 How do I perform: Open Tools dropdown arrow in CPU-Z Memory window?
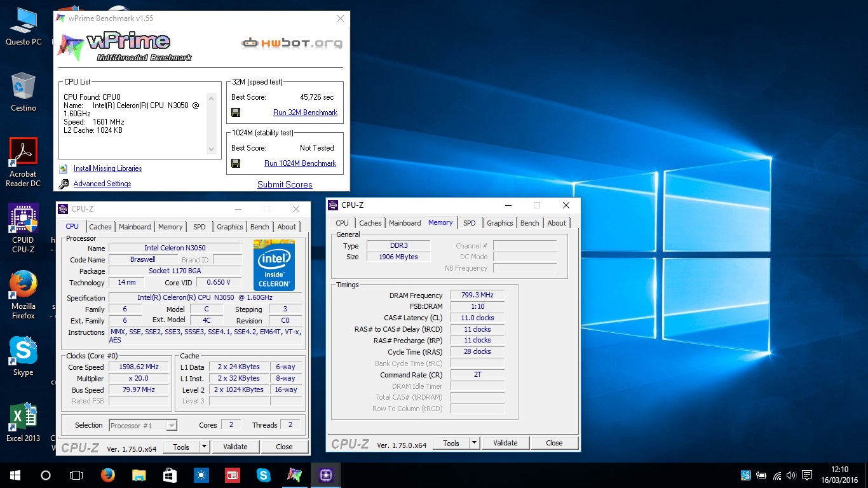click(x=474, y=443)
